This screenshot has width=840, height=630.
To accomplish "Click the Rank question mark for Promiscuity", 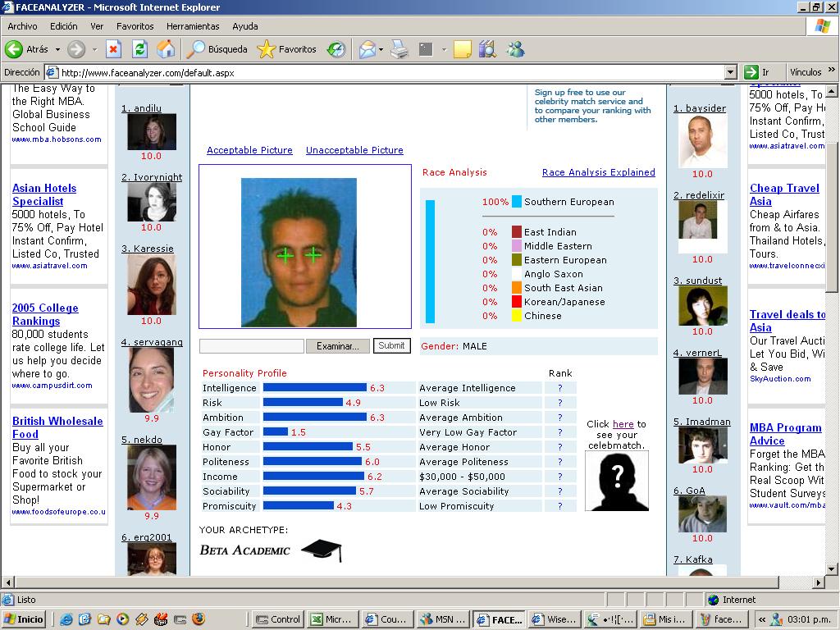I will [x=559, y=505].
